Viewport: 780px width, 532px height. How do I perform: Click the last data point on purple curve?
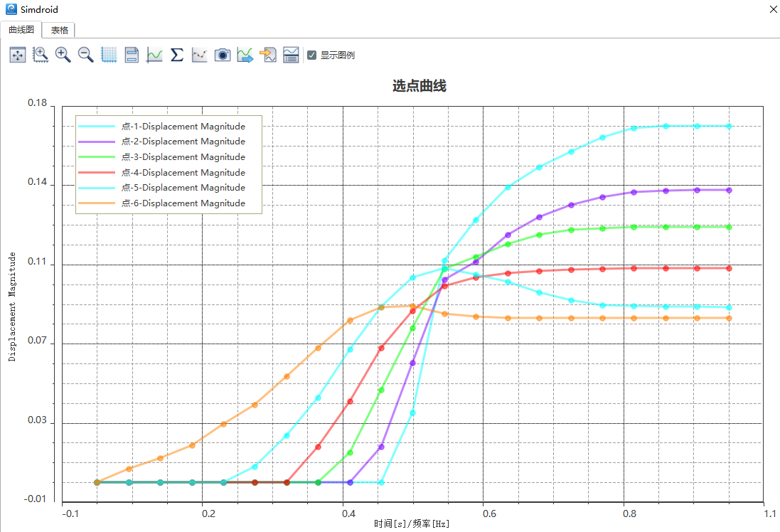click(x=729, y=190)
